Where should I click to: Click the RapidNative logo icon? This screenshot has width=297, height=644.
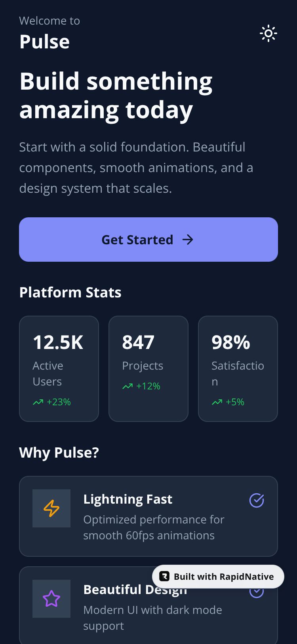(164, 577)
